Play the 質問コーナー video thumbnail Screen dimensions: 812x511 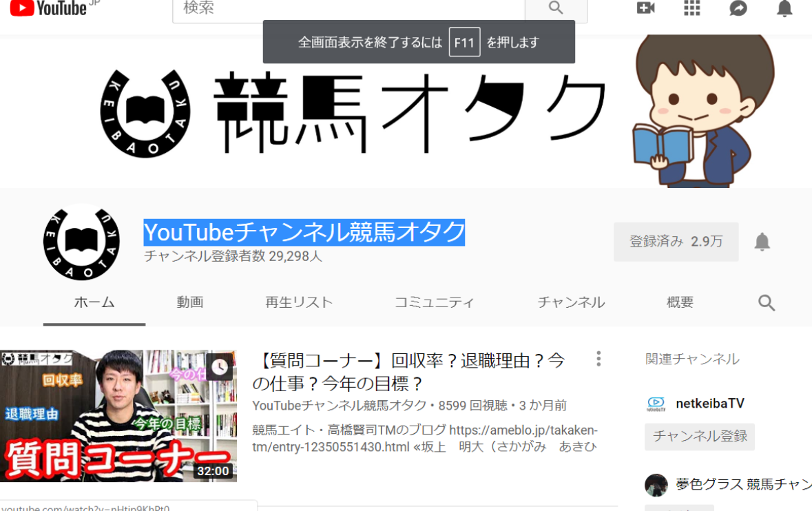tap(118, 416)
